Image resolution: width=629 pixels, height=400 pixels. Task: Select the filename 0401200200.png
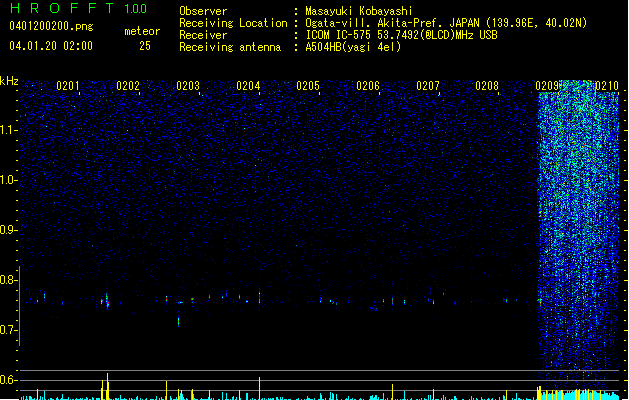tap(51, 26)
